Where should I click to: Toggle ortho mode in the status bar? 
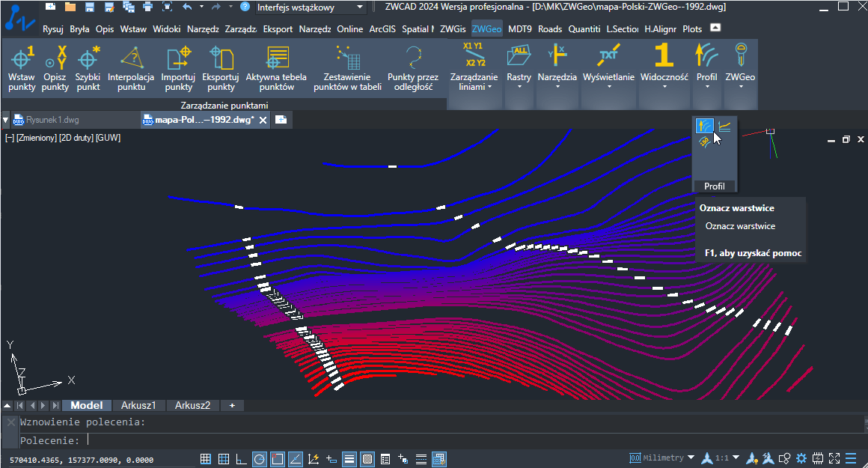[x=242, y=458]
